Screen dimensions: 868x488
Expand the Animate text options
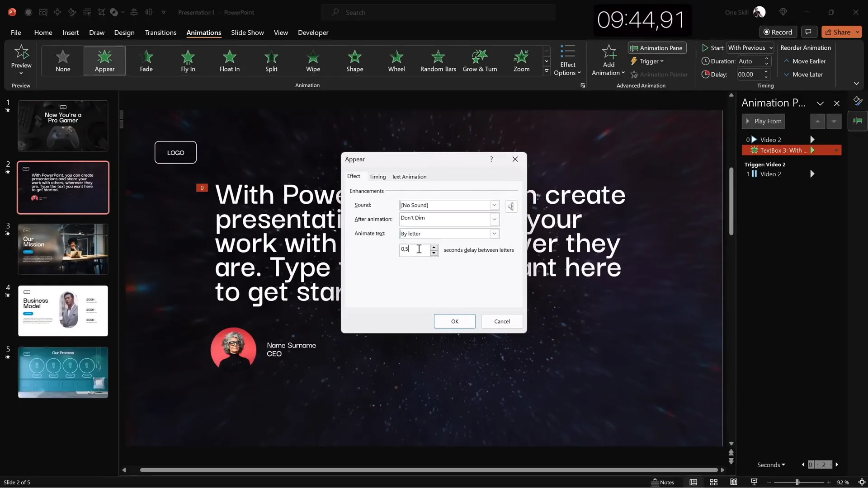coord(494,234)
